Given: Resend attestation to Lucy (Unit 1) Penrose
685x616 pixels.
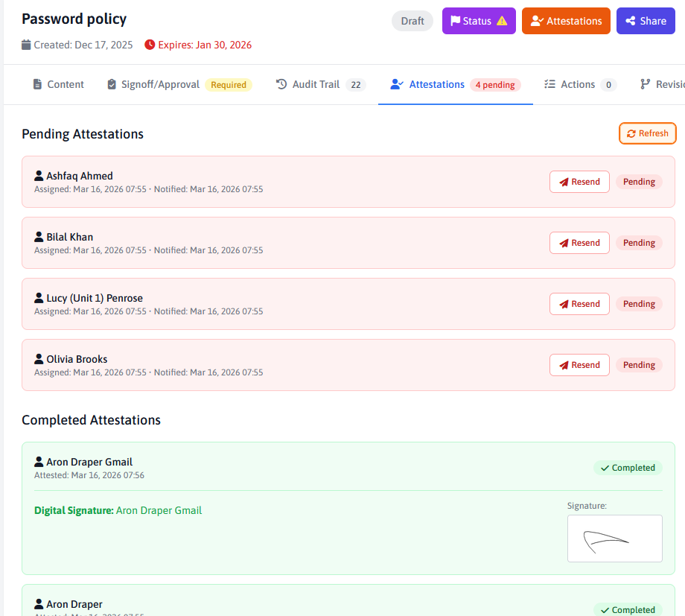Looking at the screenshot, I should (x=579, y=304).
